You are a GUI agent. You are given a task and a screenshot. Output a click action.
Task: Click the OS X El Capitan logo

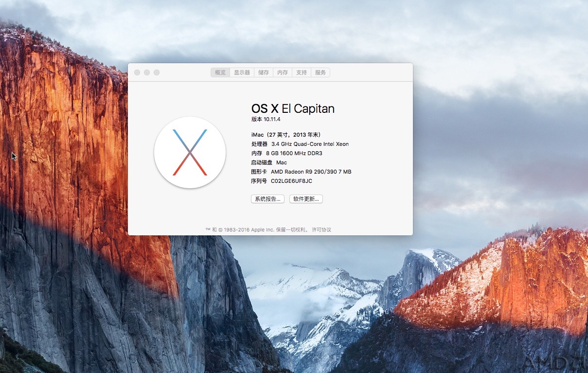coord(190,153)
